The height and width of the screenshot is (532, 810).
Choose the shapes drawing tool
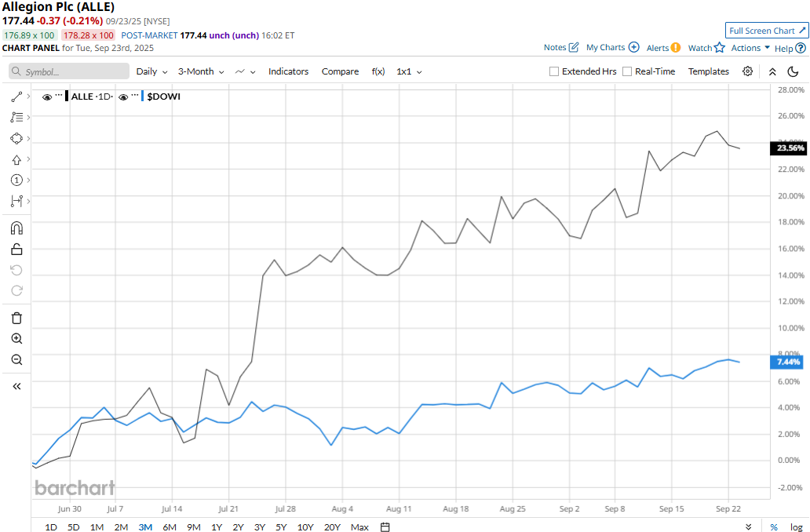pyautogui.click(x=16, y=138)
